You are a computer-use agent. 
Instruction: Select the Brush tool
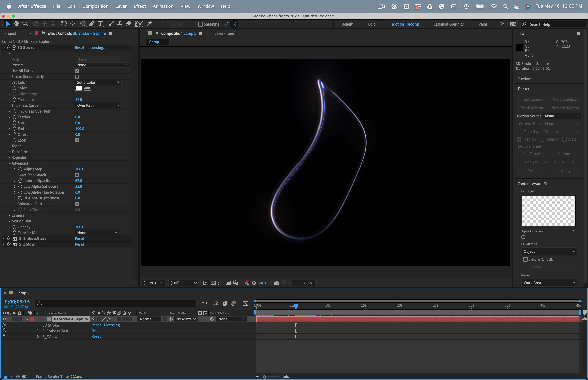pyautogui.click(x=111, y=24)
